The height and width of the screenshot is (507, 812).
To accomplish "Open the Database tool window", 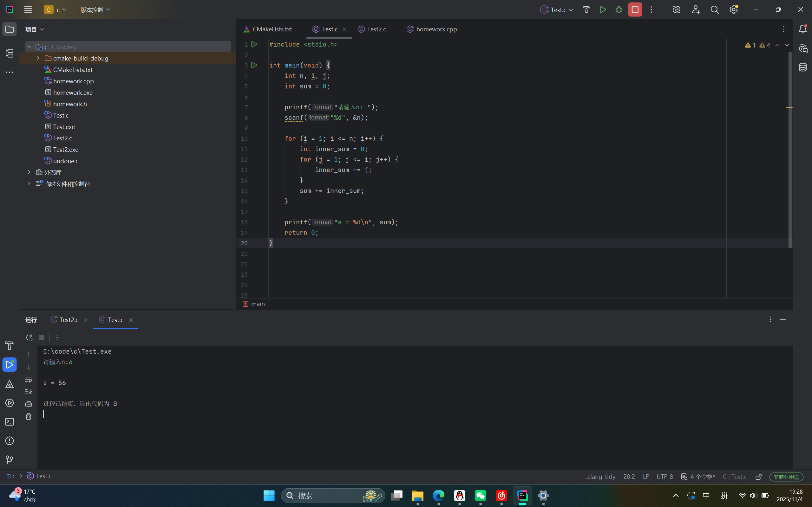I will click(x=802, y=67).
